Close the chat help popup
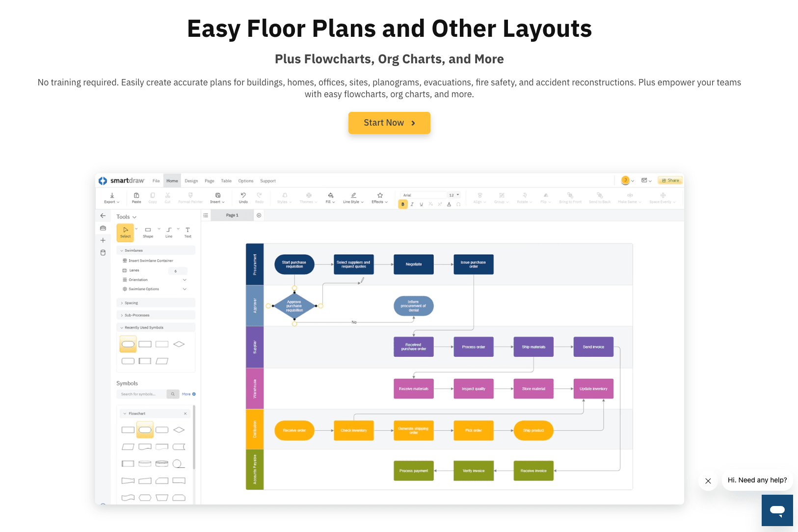798x532 pixels. click(708, 481)
